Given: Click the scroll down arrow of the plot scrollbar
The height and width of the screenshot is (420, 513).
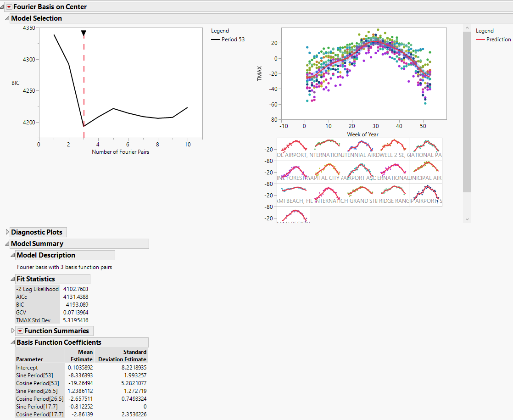Looking at the screenshot, I should 467,219.
